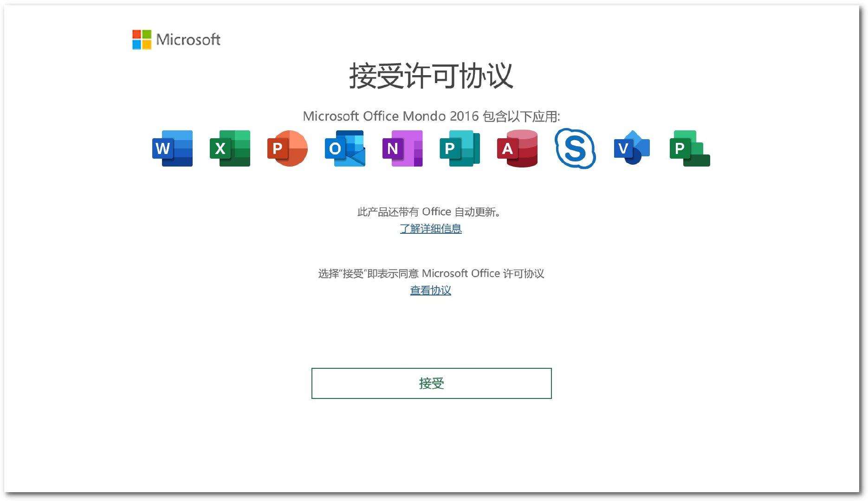Screen dimensions: 868x501
Task: Select the dark green Project icon
Action: [x=689, y=148]
